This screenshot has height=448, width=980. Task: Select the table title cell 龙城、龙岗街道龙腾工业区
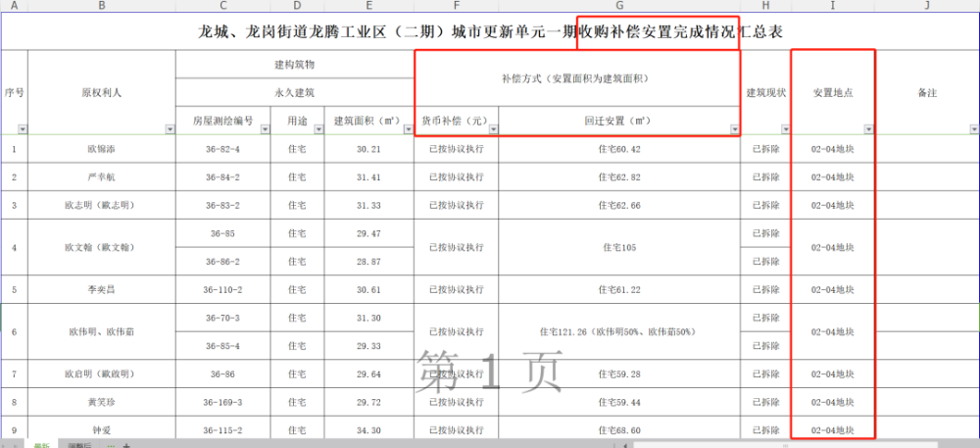coord(491,31)
